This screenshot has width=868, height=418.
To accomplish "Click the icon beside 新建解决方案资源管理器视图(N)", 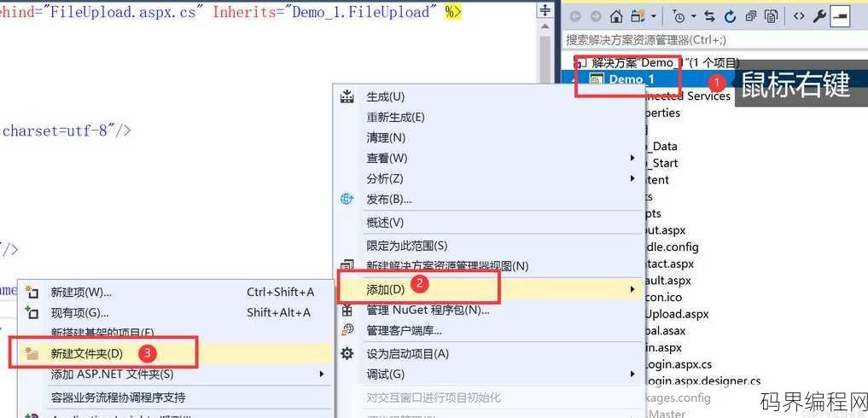I will (x=347, y=266).
